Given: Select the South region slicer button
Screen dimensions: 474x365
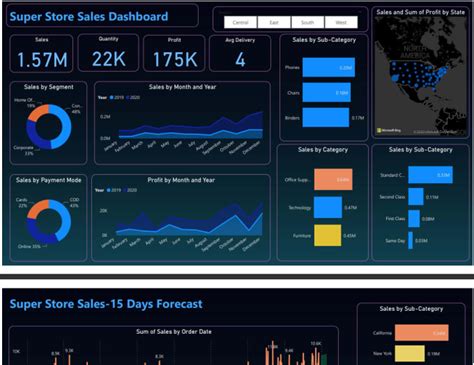Looking at the screenshot, I should click(307, 23).
